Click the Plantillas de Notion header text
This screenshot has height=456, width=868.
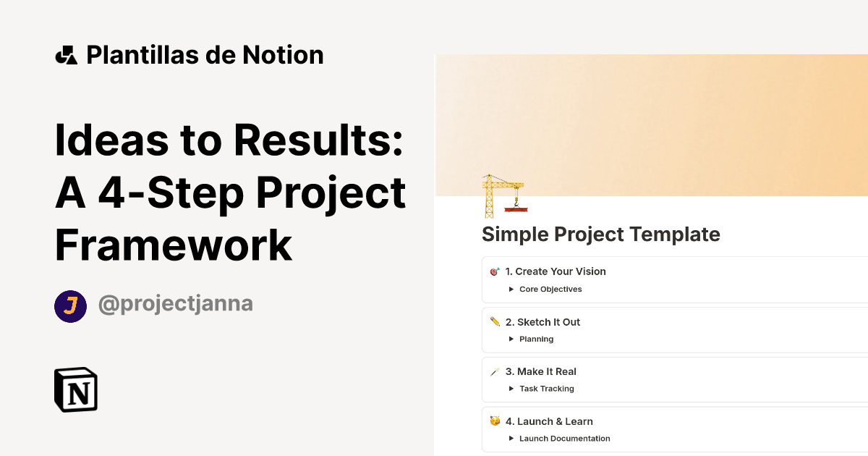point(205,54)
